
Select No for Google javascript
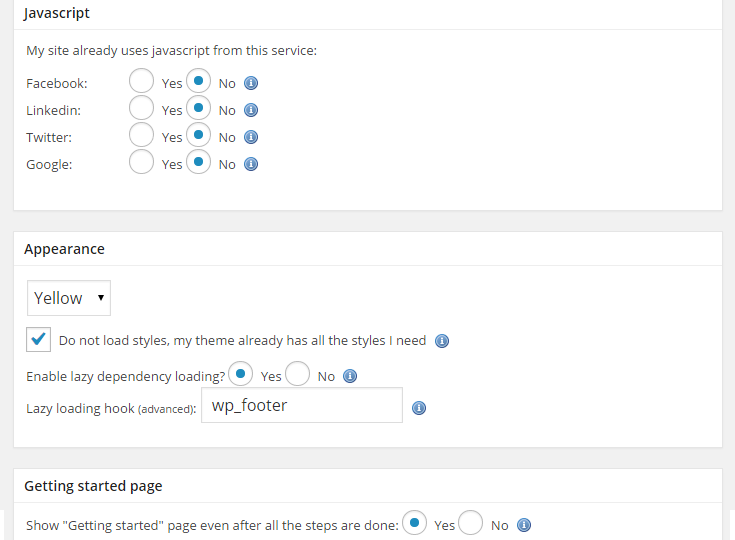(x=198, y=162)
